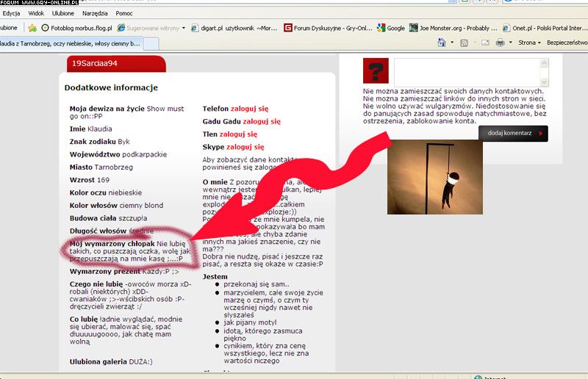
Task: Click the Fotoblog bookmark's circular icon
Action: (45, 28)
